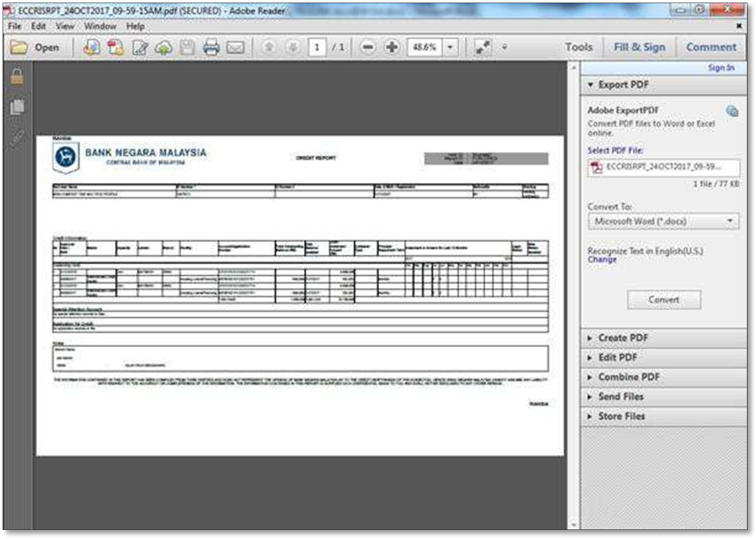
Task: Click the Change language link
Action: tap(602, 259)
